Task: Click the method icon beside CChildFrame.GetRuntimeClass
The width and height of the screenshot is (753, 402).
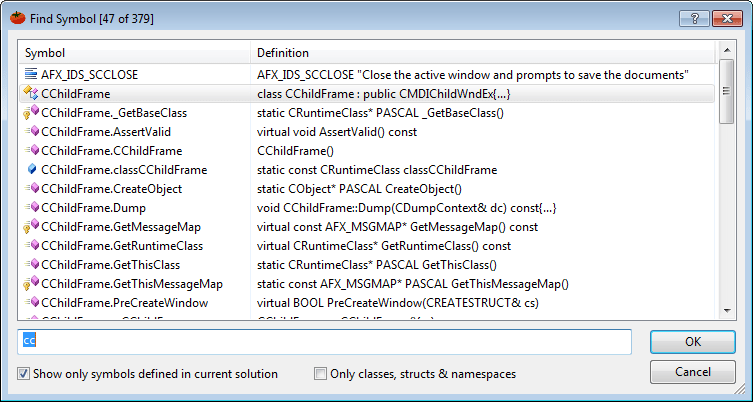Action: (31, 245)
